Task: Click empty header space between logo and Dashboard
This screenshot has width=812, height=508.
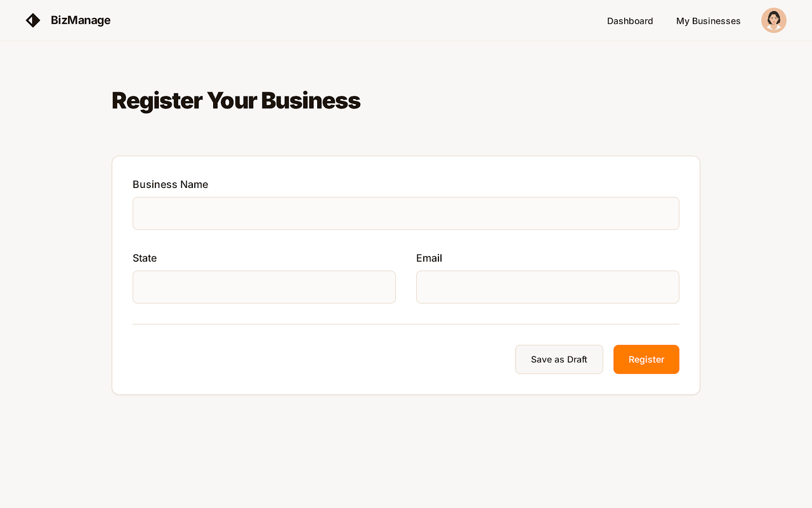Action: pyautogui.click(x=355, y=20)
